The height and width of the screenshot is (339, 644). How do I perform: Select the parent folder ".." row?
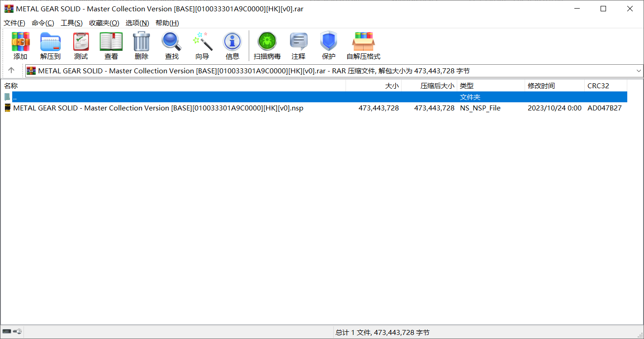tap(15, 97)
